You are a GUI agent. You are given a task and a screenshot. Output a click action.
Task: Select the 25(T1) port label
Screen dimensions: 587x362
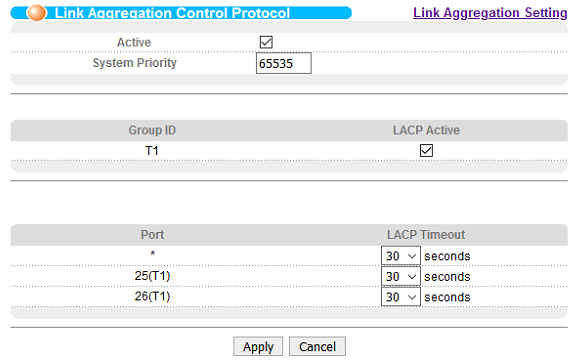(x=152, y=276)
